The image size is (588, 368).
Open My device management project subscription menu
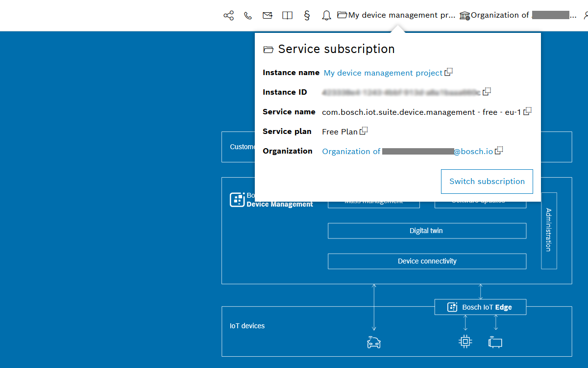pyautogui.click(x=396, y=15)
